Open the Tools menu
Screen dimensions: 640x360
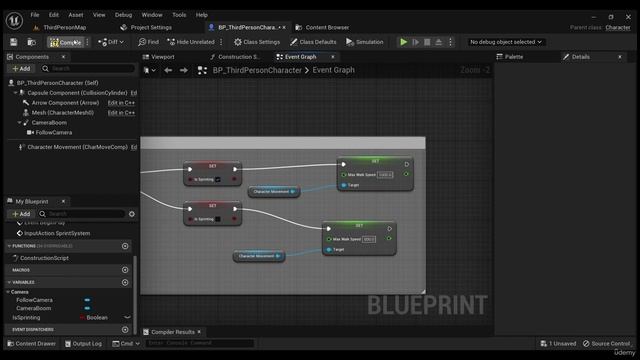(179, 15)
